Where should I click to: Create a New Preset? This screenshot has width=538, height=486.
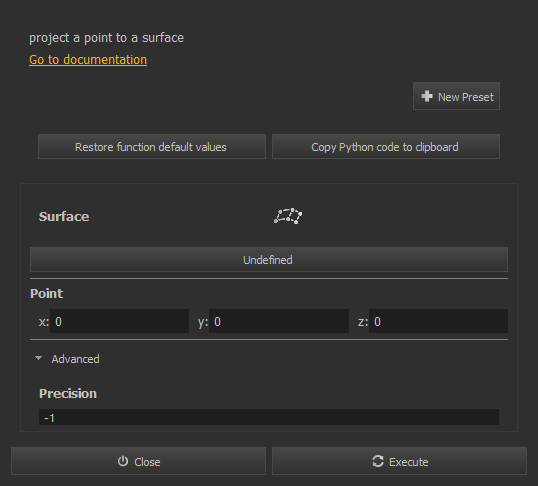pyautogui.click(x=456, y=96)
